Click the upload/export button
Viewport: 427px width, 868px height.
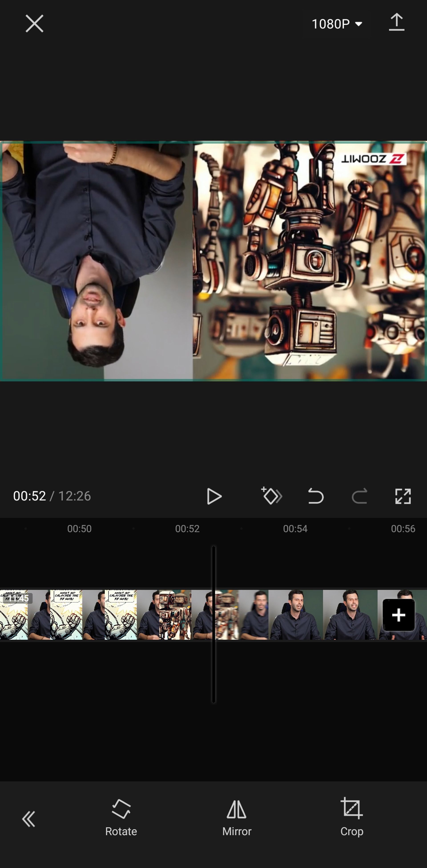[x=397, y=23]
